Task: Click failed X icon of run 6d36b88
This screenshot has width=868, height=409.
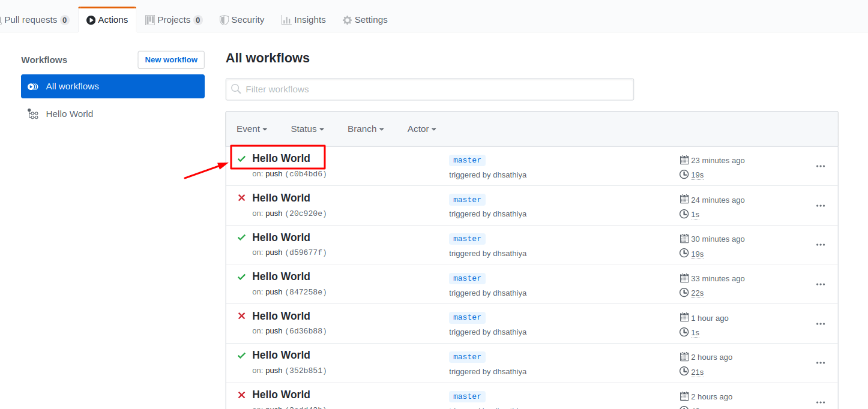Action: pos(242,316)
